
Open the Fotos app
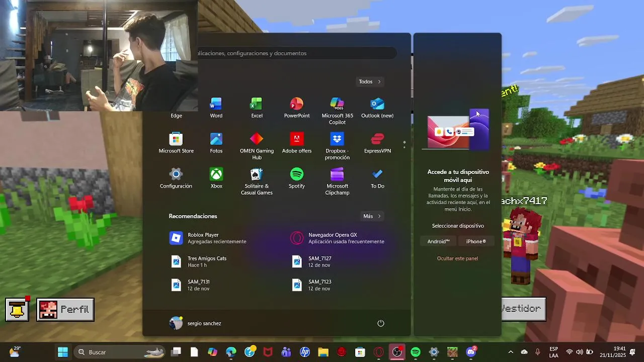pyautogui.click(x=216, y=143)
